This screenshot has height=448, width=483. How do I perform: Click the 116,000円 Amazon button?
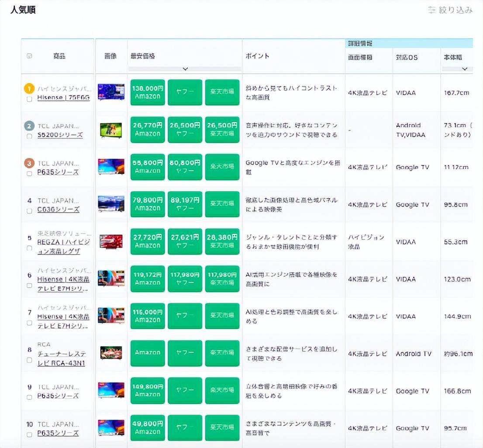(x=148, y=316)
